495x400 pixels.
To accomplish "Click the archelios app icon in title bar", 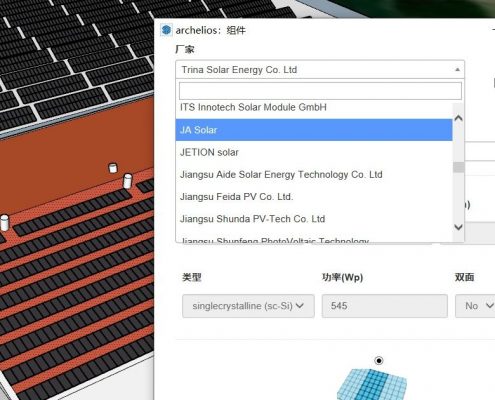I will pos(166,30).
